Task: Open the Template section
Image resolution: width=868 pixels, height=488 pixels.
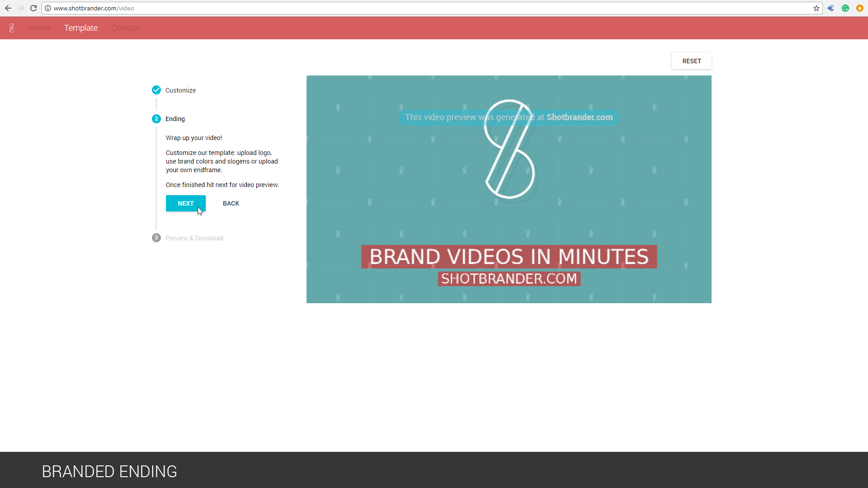Action: (x=81, y=28)
